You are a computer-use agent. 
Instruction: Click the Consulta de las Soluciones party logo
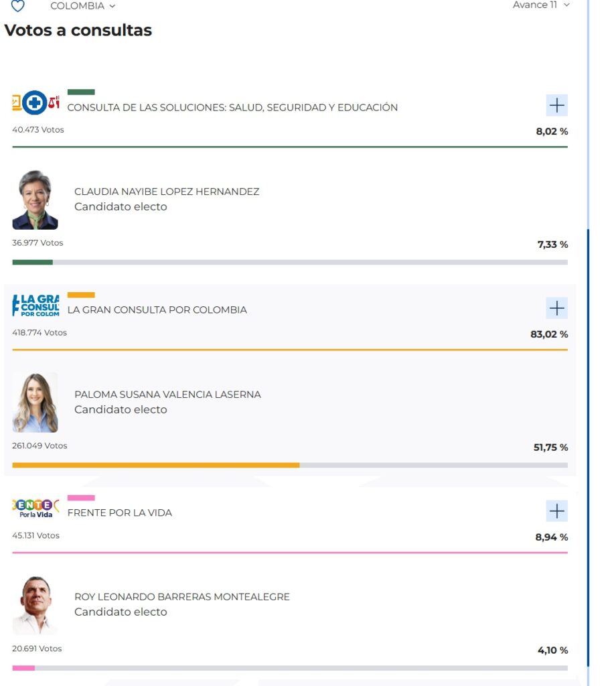(35, 102)
